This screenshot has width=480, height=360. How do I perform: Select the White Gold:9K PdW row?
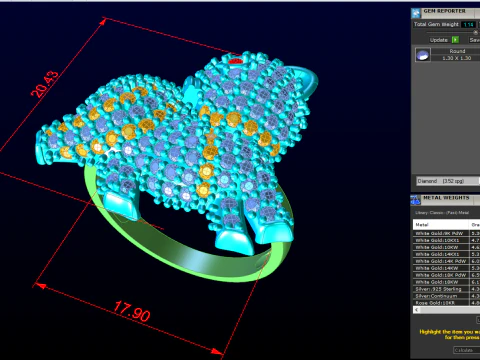(x=446, y=233)
